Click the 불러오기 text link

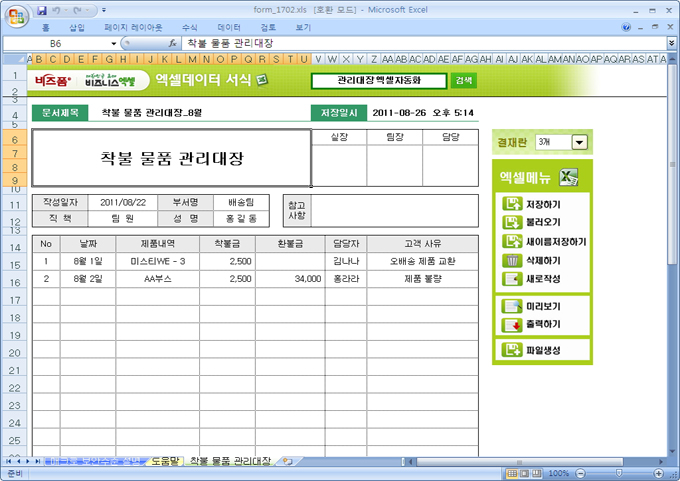[x=543, y=222]
